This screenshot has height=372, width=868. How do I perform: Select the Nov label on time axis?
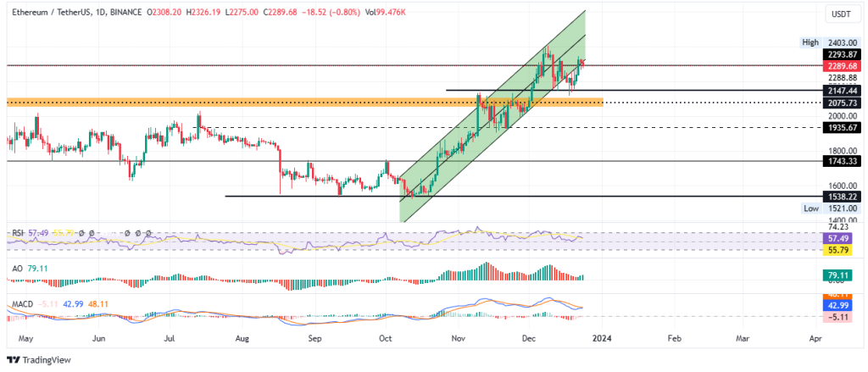click(457, 337)
